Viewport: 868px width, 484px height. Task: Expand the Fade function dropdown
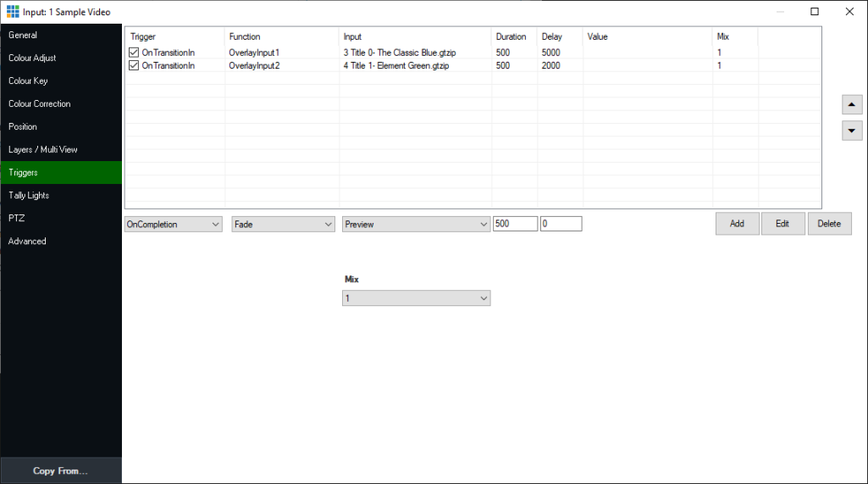click(x=283, y=225)
